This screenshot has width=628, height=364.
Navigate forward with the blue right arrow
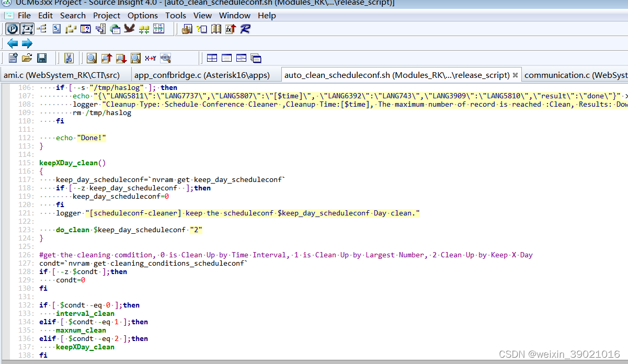click(x=27, y=43)
